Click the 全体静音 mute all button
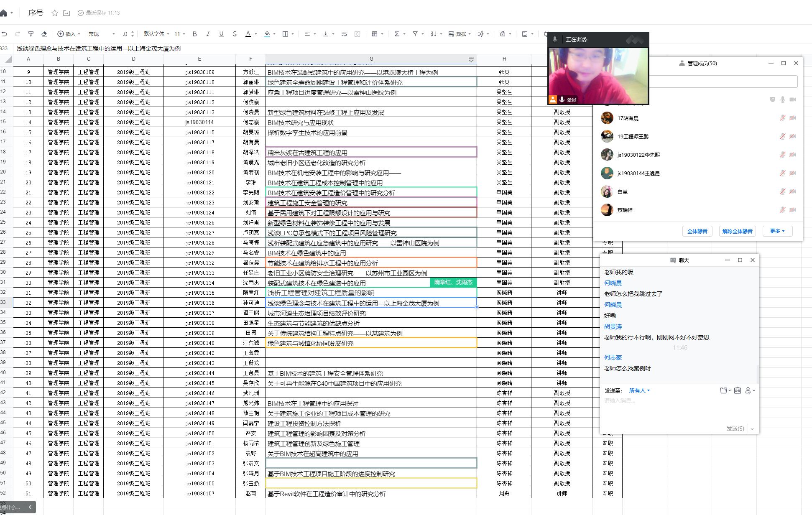 [x=697, y=231]
